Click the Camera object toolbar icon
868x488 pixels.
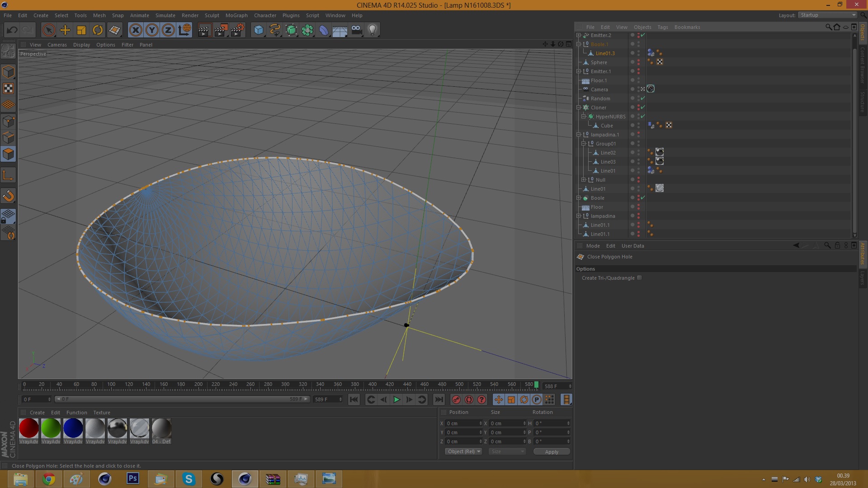(356, 30)
